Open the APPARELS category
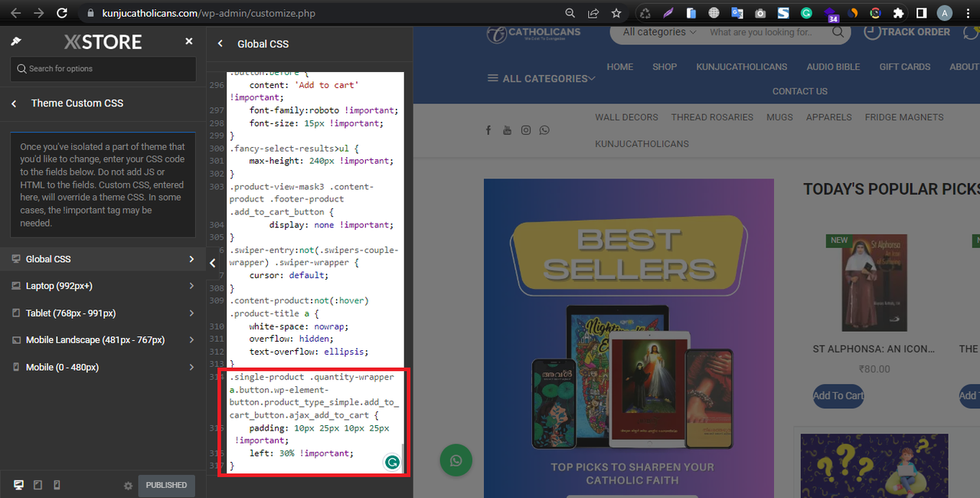The image size is (980, 498). 829,117
